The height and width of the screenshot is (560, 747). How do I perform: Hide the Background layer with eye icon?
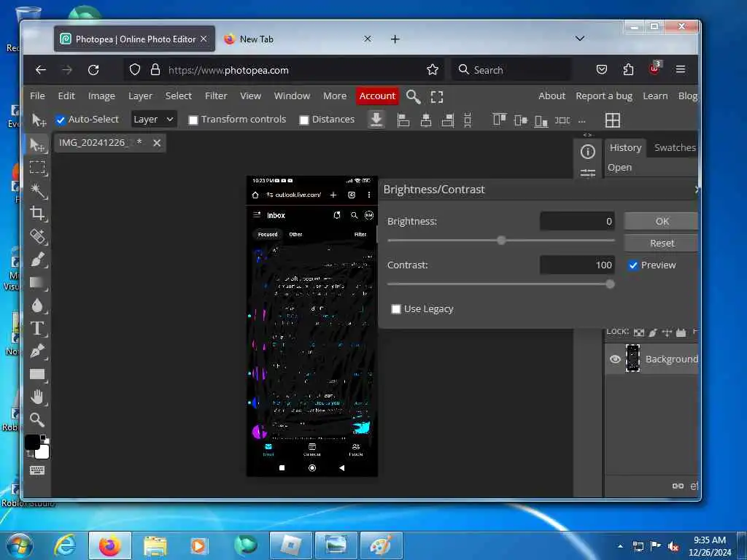coord(615,359)
